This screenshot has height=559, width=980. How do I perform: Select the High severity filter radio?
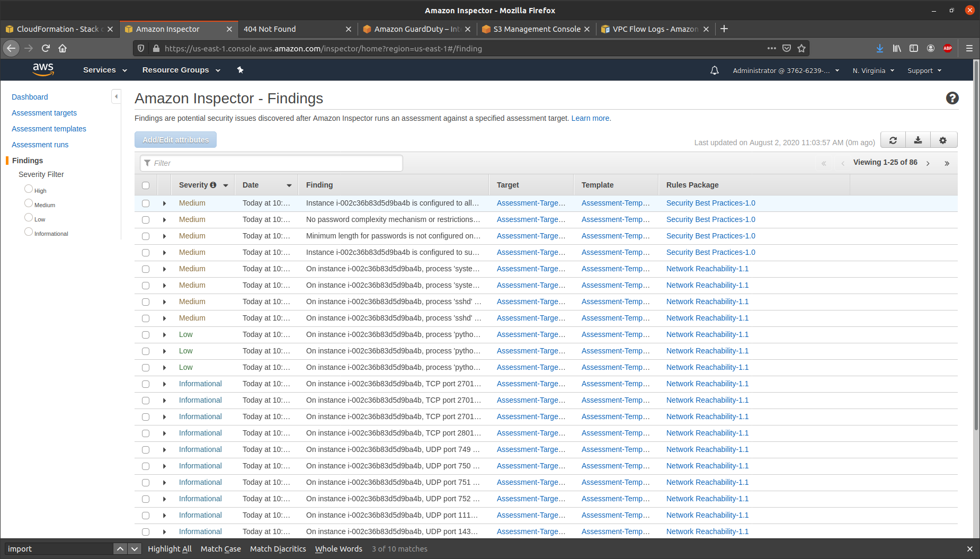(29, 189)
